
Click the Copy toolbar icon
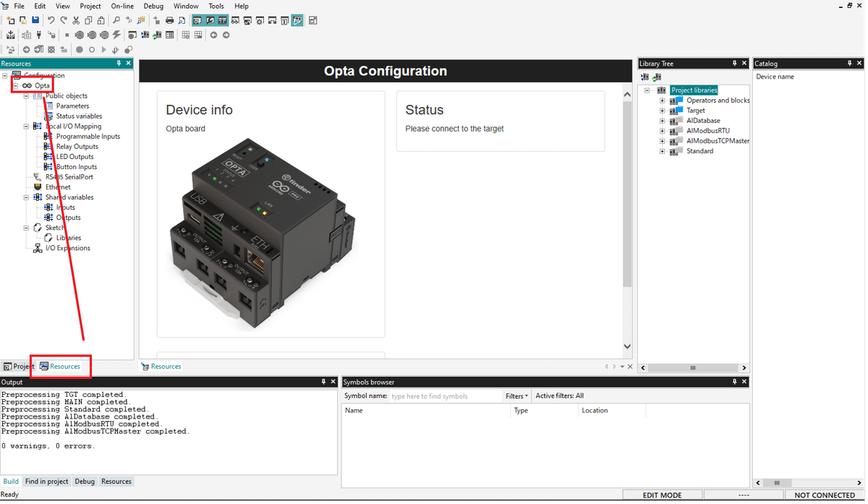point(88,20)
